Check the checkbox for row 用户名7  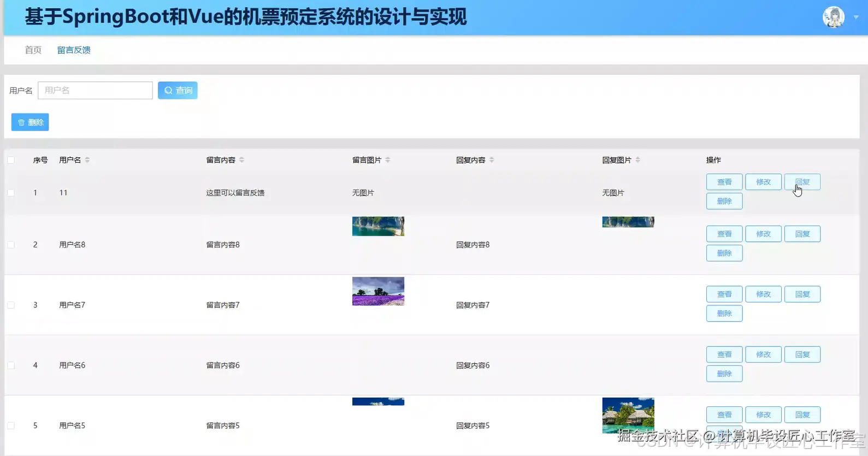[11, 305]
